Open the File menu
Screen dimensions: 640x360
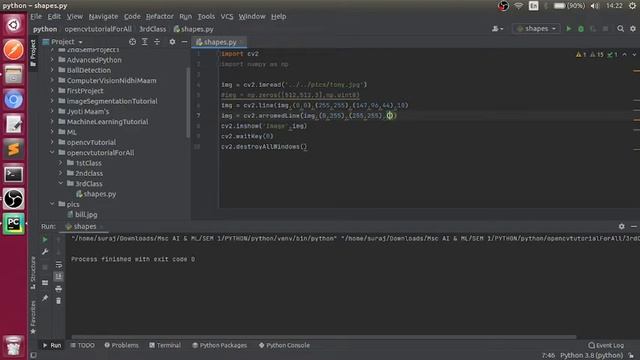[36, 16]
